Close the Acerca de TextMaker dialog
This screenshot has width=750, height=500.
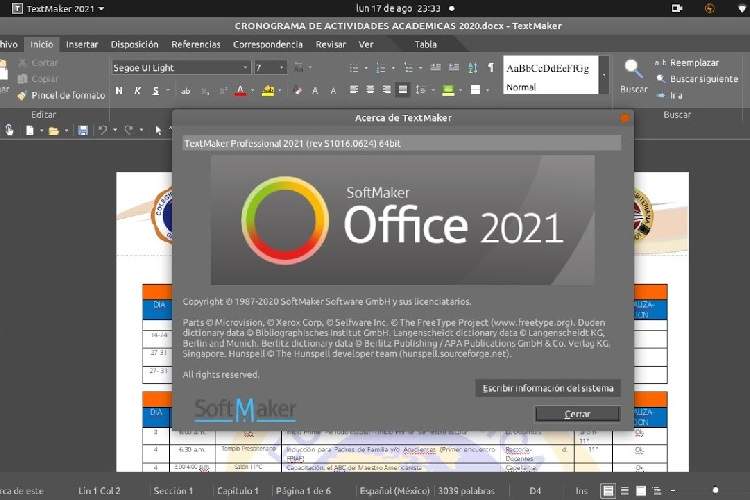[624, 118]
